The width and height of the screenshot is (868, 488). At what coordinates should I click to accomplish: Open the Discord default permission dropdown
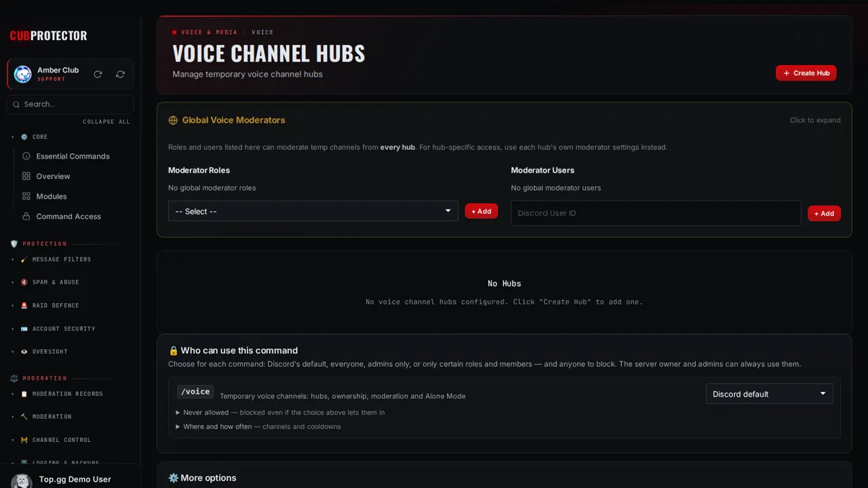pos(769,394)
